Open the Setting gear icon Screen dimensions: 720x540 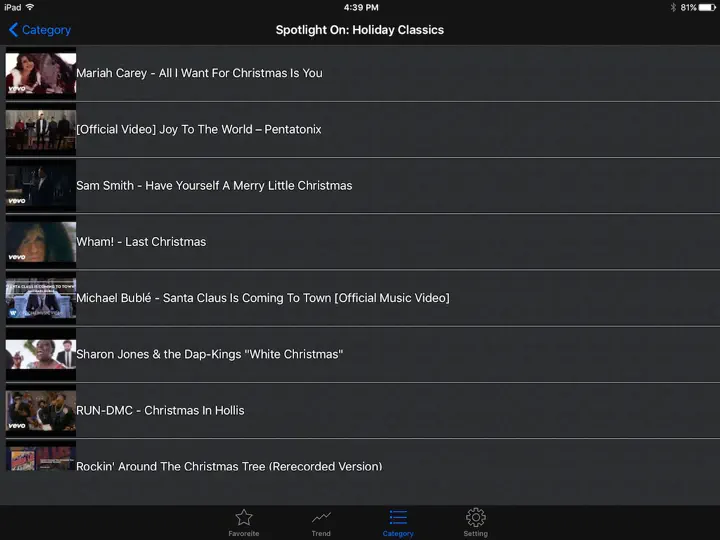point(476,518)
